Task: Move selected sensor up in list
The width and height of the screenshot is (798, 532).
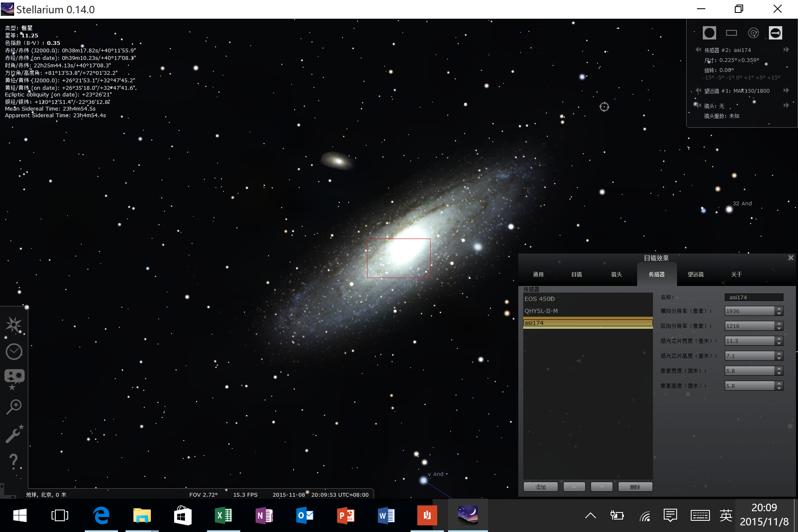Action: 574,487
